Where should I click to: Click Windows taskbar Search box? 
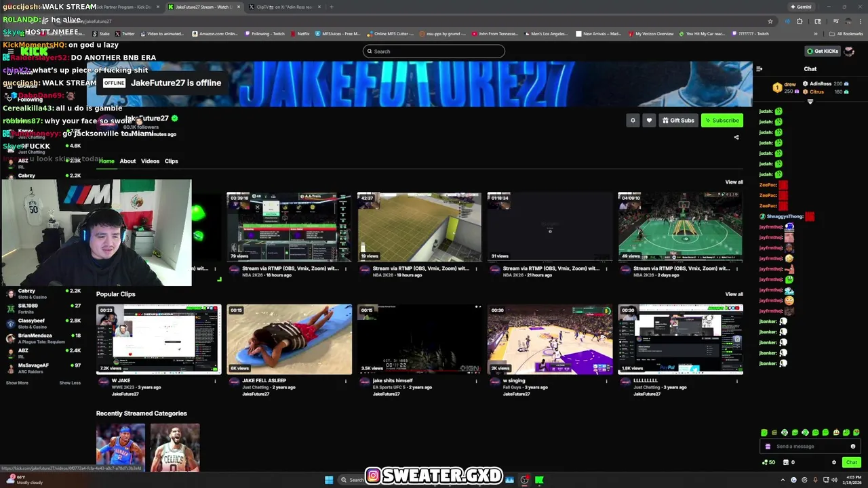point(353,480)
